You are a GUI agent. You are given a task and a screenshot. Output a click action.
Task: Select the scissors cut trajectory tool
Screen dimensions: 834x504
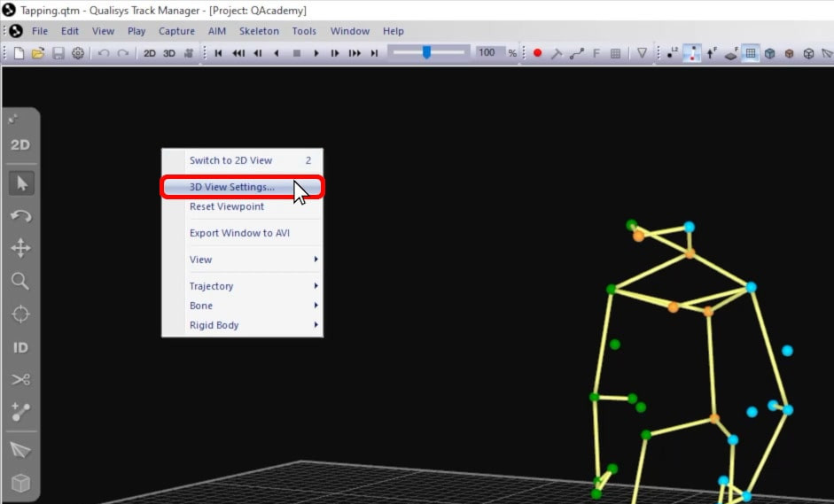pos(20,380)
